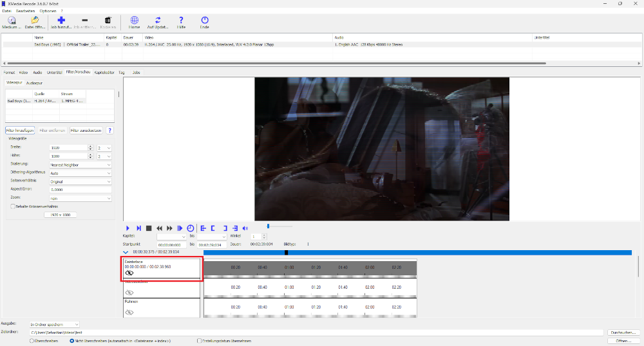Image resolution: width=644 pixels, height=346 pixels.
Task: Click the blue help question mark beside Filter zurücksetzen
Action: (x=109, y=131)
